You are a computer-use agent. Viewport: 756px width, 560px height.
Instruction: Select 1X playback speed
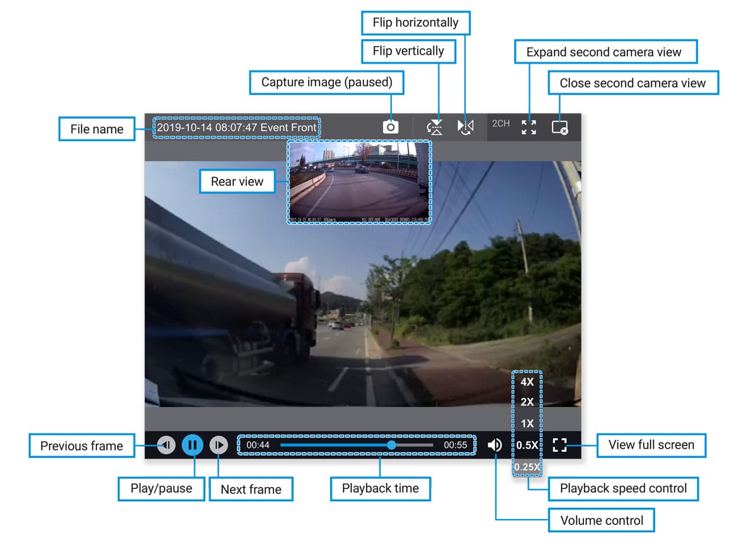[527, 423]
